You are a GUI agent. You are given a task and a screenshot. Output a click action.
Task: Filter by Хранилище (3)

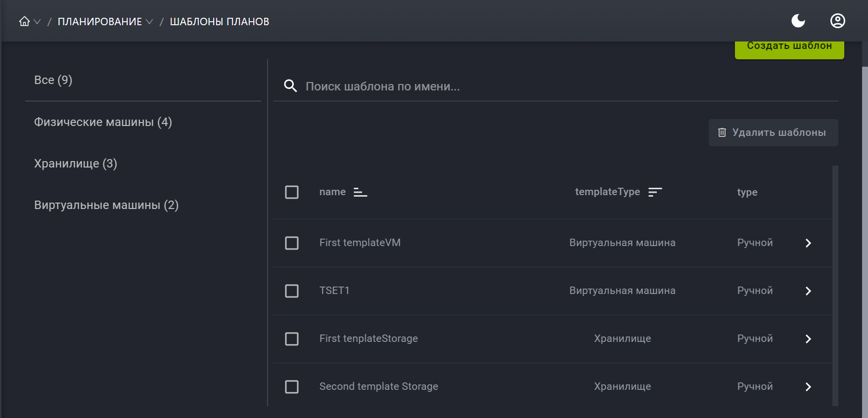(143, 164)
